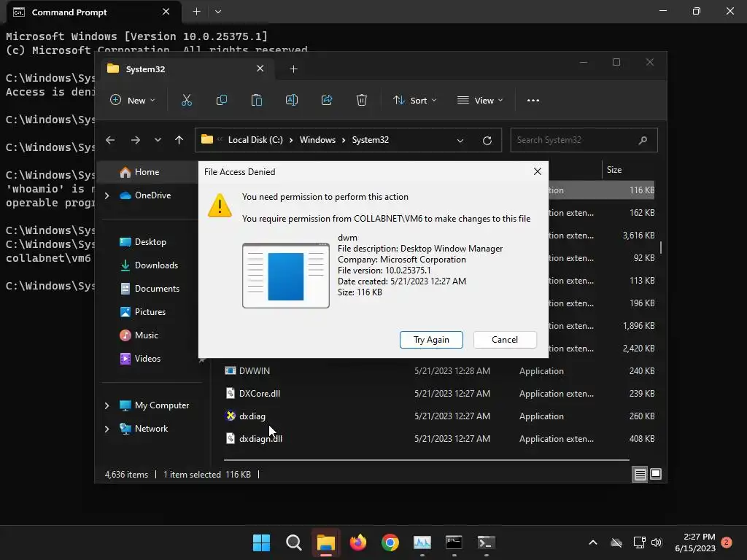Image resolution: width=747 pixels, height=560 pixels.
Task: Click the Cut scissors icon in Explorer toolbar
Action: (x=186, y=101)
